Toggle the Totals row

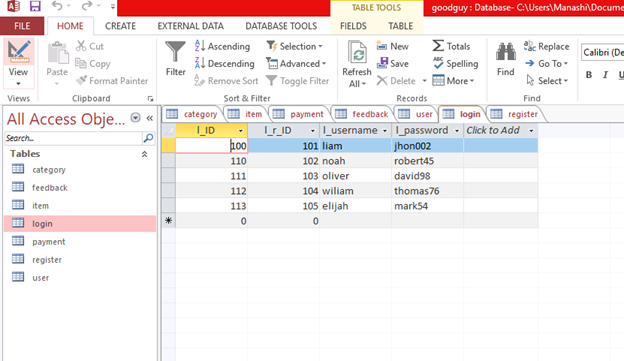451,46
